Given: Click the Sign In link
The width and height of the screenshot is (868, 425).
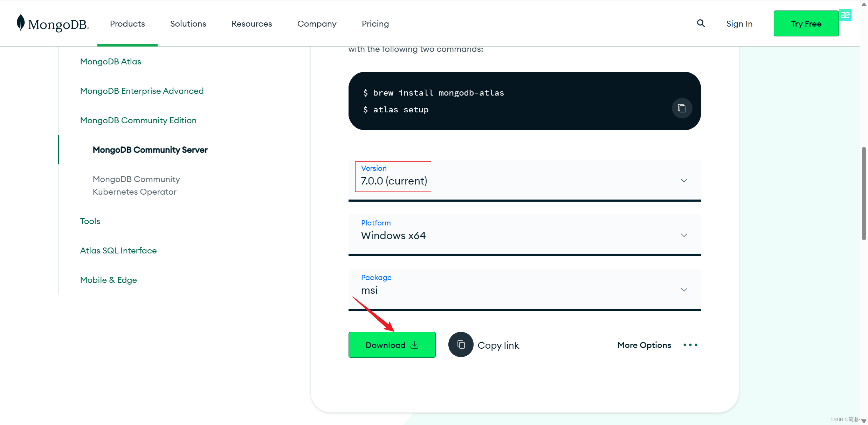Looking at the screenshot, I should pyautogui.click(x=739, y=24).
